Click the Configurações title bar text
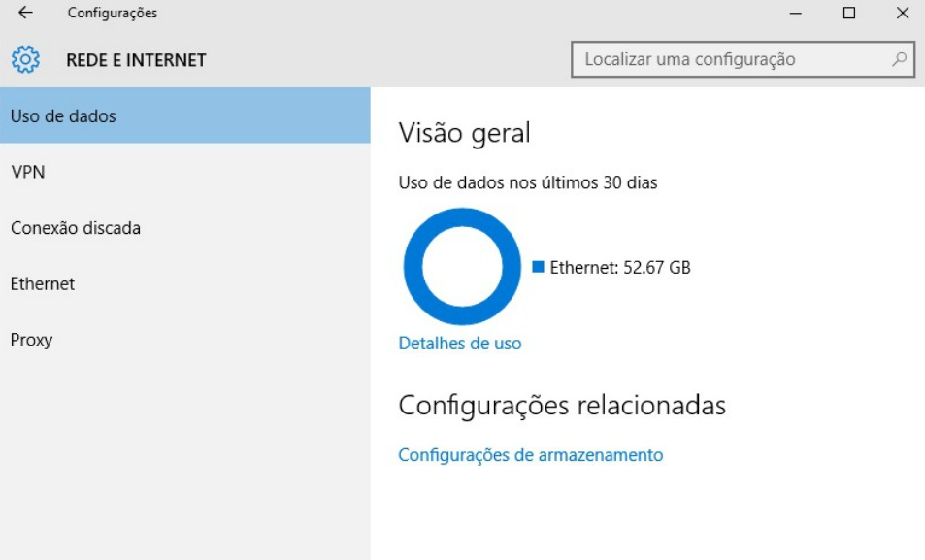Viewport: 925px width, 560px height. (x=110, y=14)
